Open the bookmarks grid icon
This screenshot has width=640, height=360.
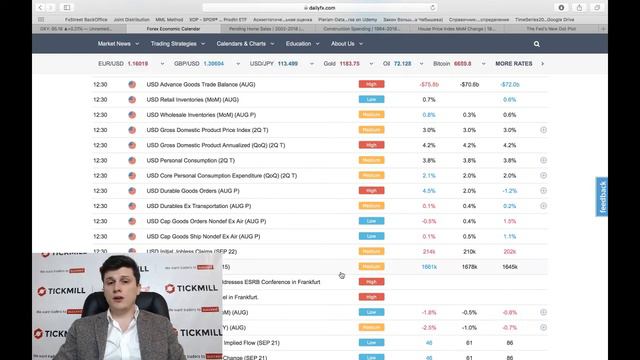tap(41, 20)
